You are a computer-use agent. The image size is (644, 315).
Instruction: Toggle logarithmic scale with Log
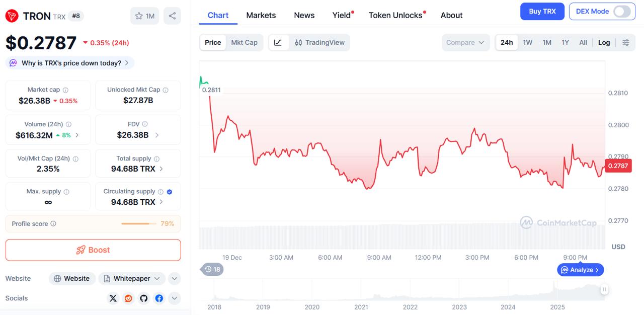604,42
